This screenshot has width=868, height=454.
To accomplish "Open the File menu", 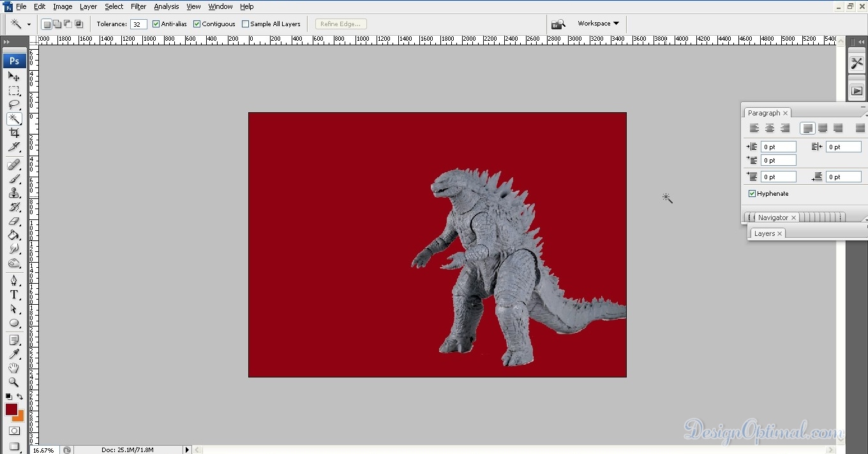I will [21, 6].
